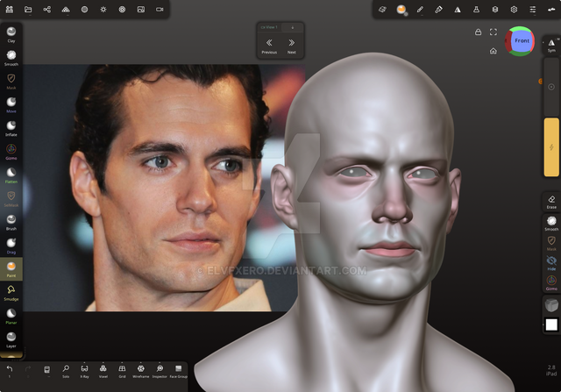
Task: Select the Inflate tool
Action: pos(11,128)
